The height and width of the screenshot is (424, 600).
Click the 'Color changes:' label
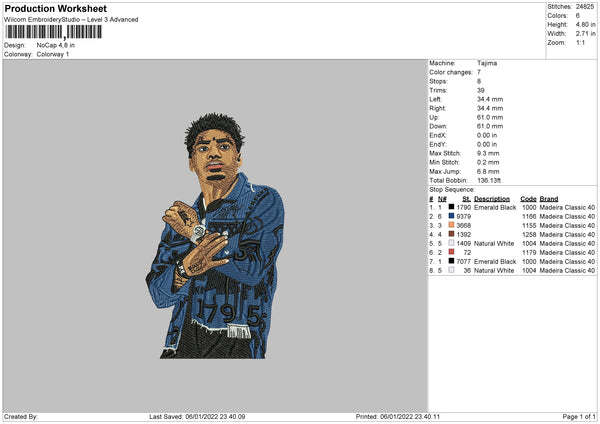click(451, 72)
